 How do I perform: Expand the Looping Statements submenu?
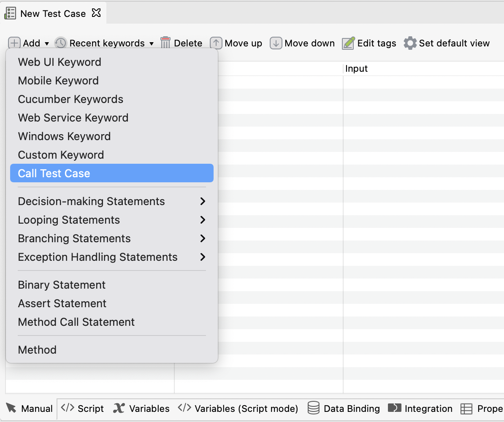(203, 220)
